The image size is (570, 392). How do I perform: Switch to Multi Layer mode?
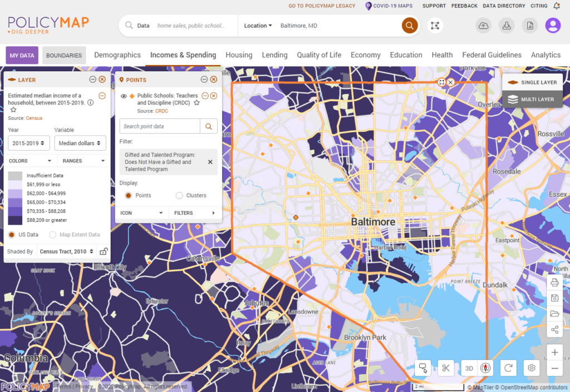(x=533, y=99)
